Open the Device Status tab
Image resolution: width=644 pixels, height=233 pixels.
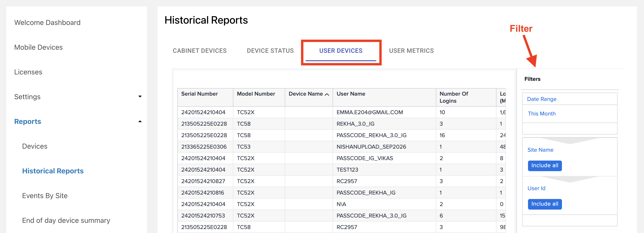270,51
